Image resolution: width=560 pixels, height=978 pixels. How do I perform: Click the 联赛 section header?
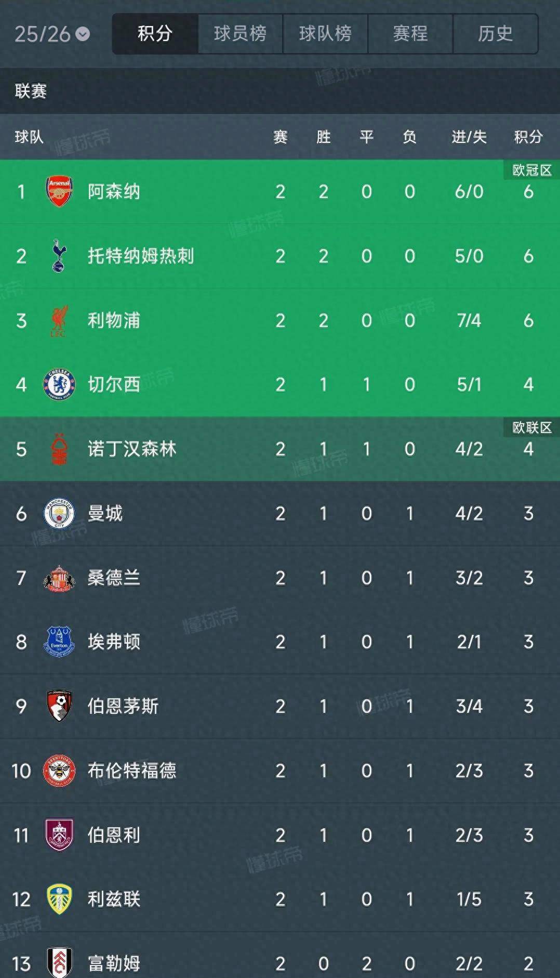31,92
